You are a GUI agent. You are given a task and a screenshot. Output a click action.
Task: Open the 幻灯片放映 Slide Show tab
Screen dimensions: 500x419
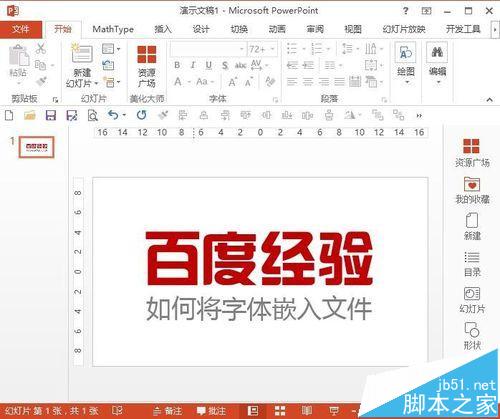[x=404, y=29]
